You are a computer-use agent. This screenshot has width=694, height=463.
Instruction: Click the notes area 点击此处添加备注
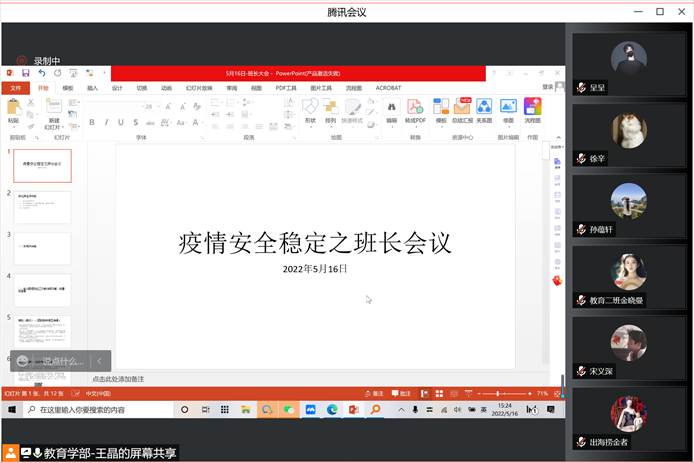tap(118, 379)
